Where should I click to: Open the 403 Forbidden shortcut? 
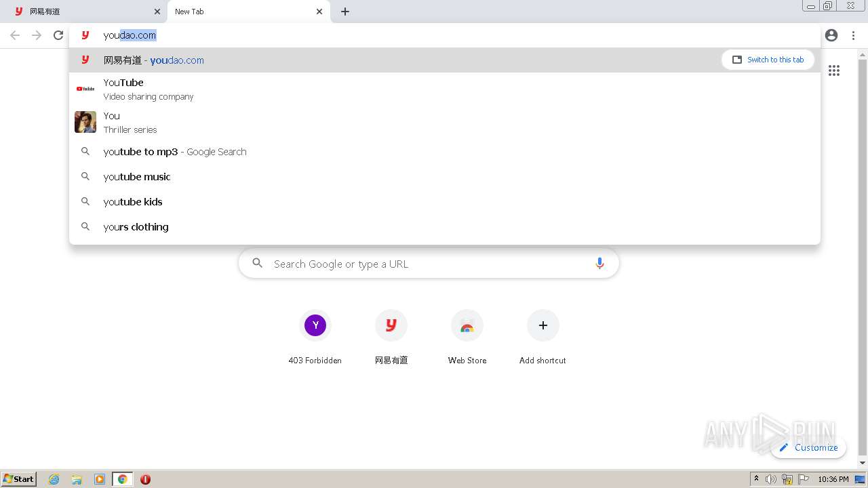(315, 338)
